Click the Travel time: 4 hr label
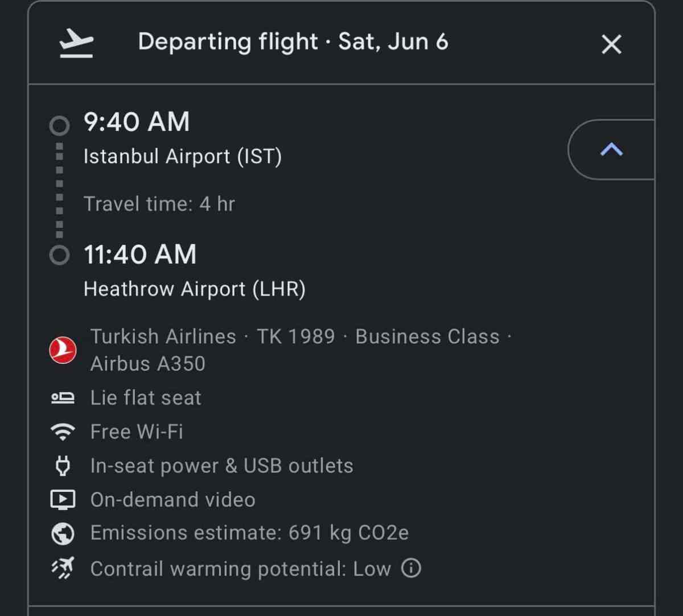The height and width of the screenshot is (616, 683). (159, 204)
